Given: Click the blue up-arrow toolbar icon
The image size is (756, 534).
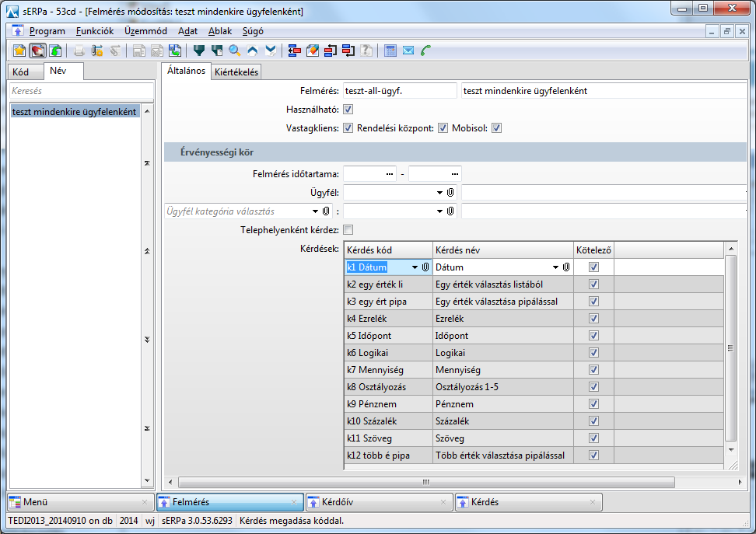Looking at the screenshot, I should point(252,51).
